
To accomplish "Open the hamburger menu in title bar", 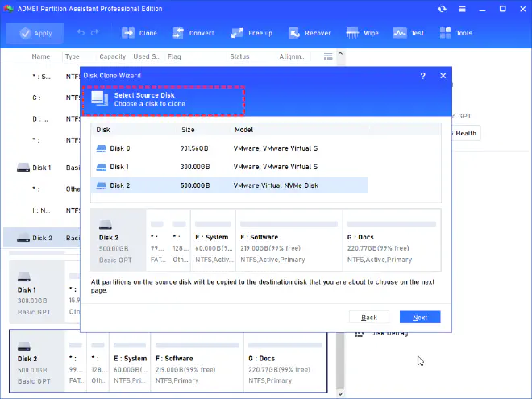I will 461,9.
